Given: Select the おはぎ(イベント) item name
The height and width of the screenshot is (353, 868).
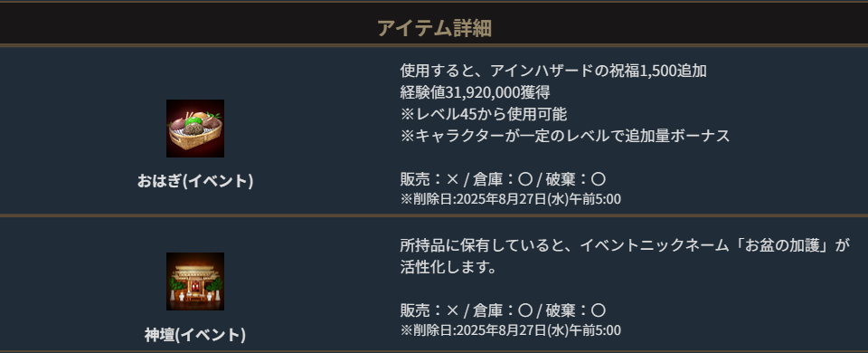Looking at the screenshot, I should [195, 181].
